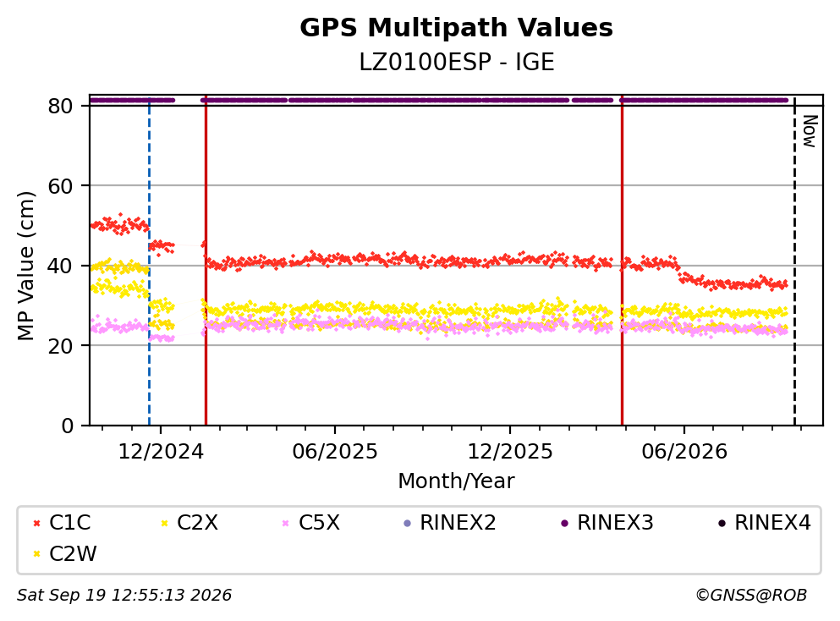Image resolution: width=840 pixels, height=621 pixels.
Task: Click the 12/2025 x-axis tick label
Action: click(x=509, y=452)
